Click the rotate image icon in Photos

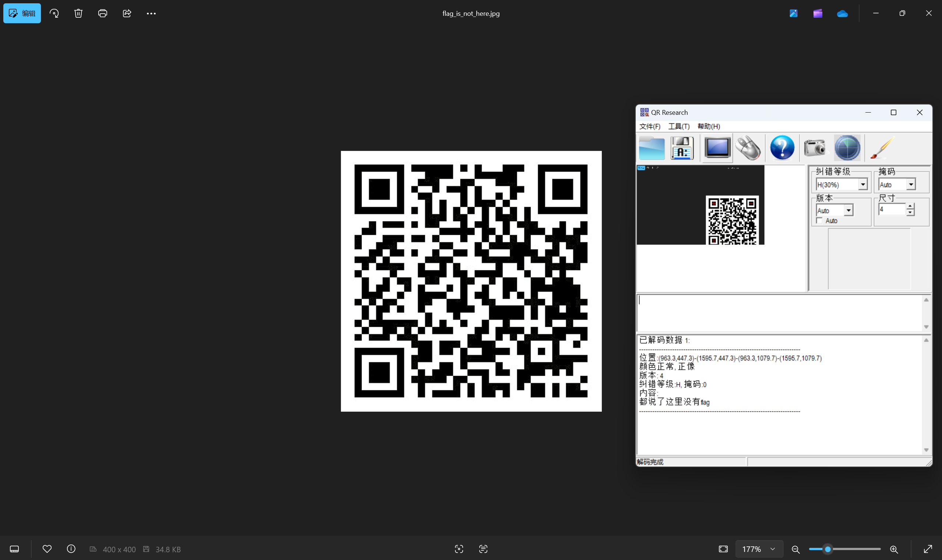pyautogui.click(x=54, y=13)
